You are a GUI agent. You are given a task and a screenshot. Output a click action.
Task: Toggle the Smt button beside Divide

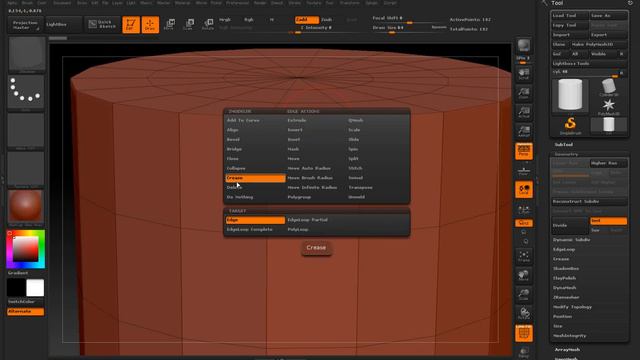(x=608, y=221)
